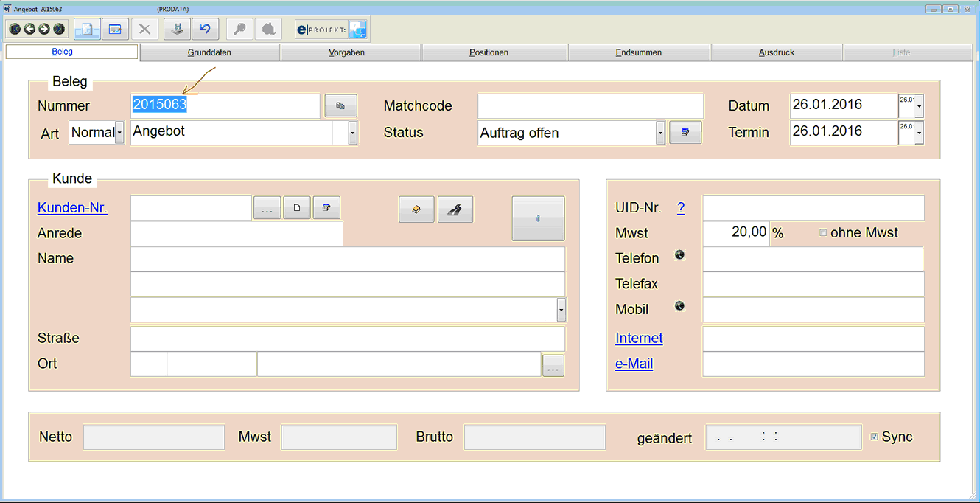The height and width of the screenshot is (503, 980).
Task: Enable the 'ohne Mwst' checkbox
Action: [823, 233]
